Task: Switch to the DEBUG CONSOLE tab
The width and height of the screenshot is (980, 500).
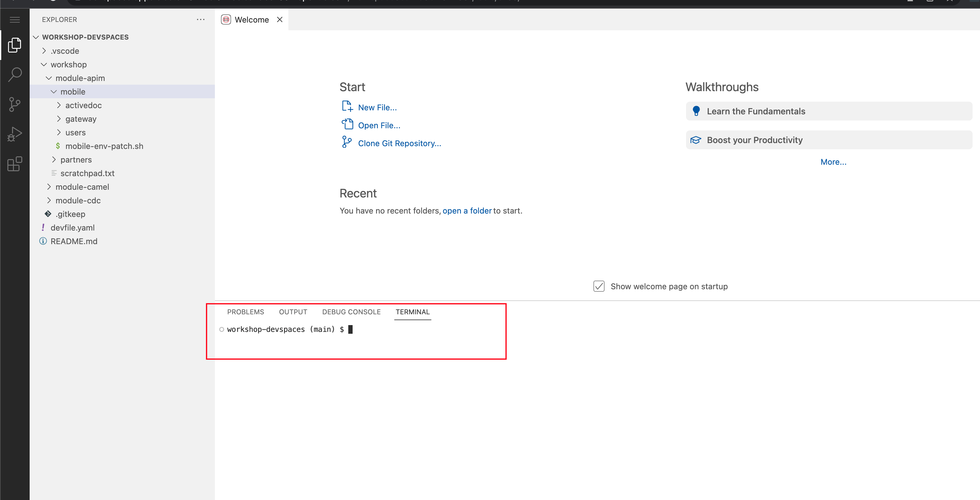Action: [x=351, y=312]
